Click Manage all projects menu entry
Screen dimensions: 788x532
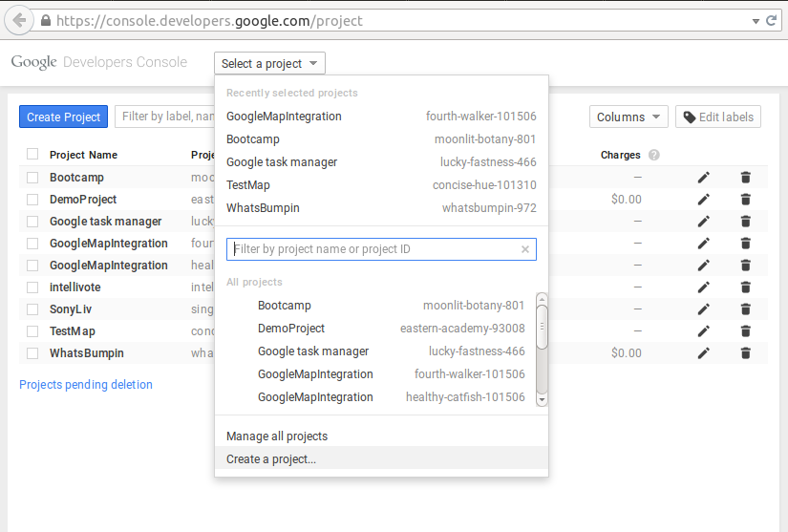click(x=381, y=436)
